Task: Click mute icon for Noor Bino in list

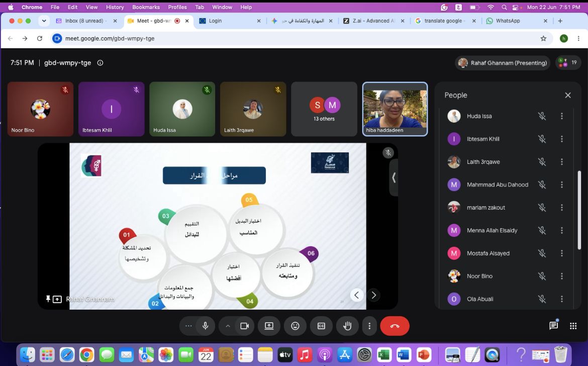Action: pyautogui.click(x=542, y=277)
